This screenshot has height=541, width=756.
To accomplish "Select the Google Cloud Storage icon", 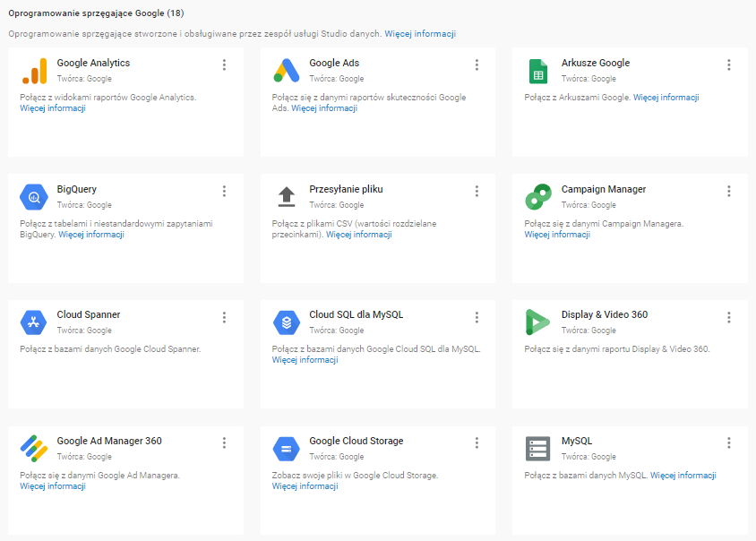I will (286, 448).
